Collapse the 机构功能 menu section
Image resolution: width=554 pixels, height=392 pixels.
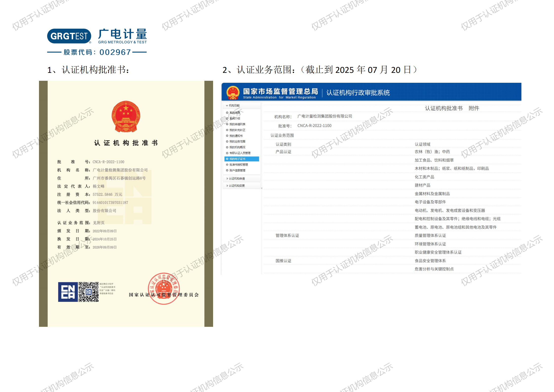point(234,105)
